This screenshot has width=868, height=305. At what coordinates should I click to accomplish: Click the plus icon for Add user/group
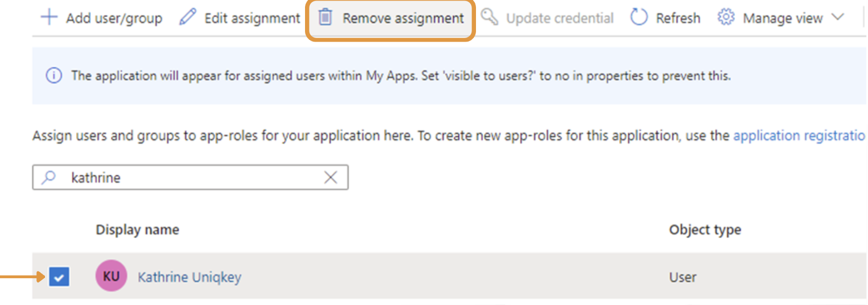tap(49, 17)
